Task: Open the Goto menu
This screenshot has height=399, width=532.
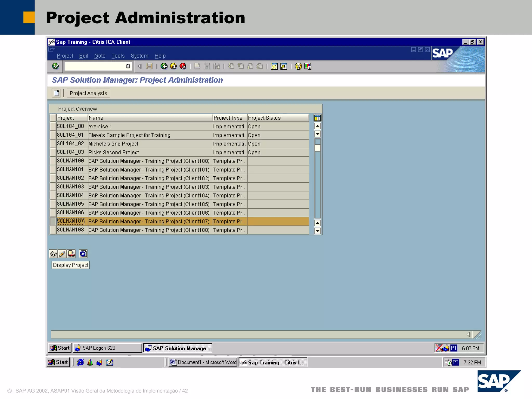Action: coord(100,56)
